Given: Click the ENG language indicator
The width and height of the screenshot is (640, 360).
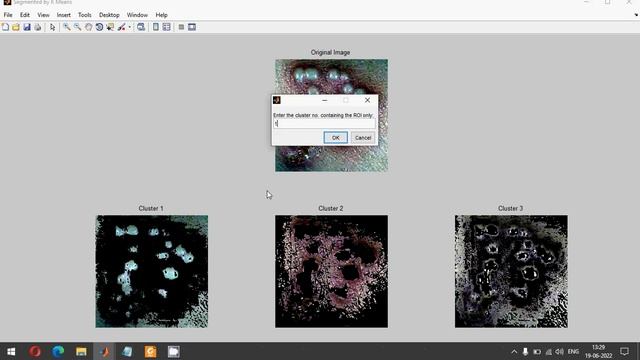Looking at the screenshot, I should click(x=573, y=351).
